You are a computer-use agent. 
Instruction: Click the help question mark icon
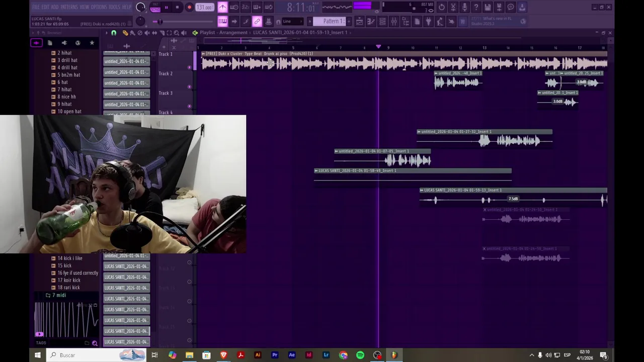pyautogui.click(x=476, y=7)
